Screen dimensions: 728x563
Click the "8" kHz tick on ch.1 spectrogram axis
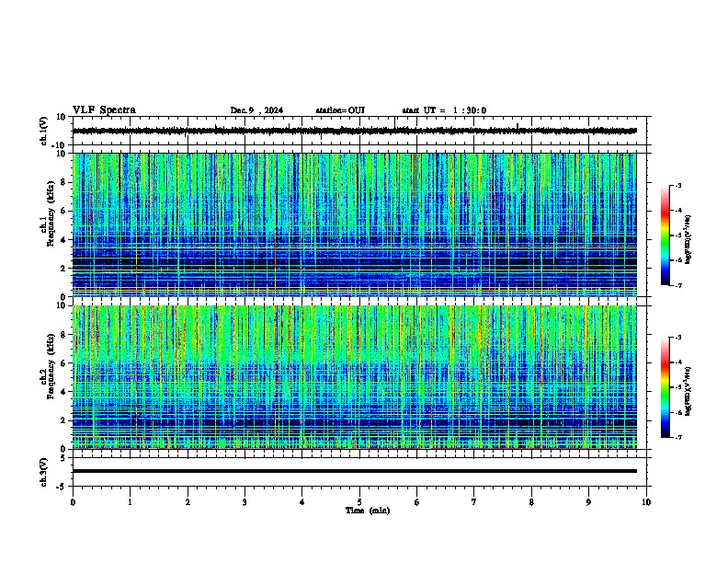click(64, 182)
